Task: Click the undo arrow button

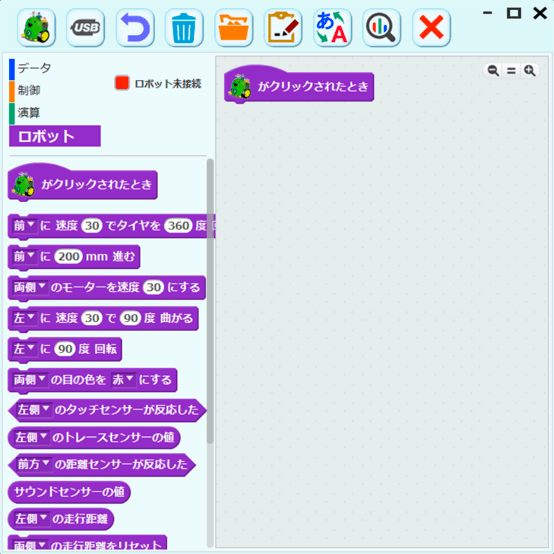Action: click(x=135, y=28)
